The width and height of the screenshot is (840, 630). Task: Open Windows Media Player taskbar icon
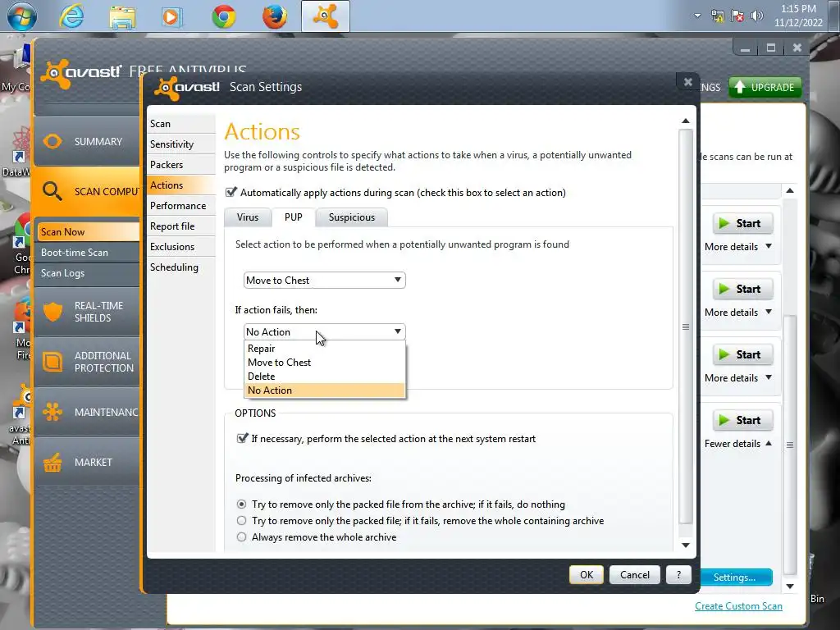tap(171, 16)
